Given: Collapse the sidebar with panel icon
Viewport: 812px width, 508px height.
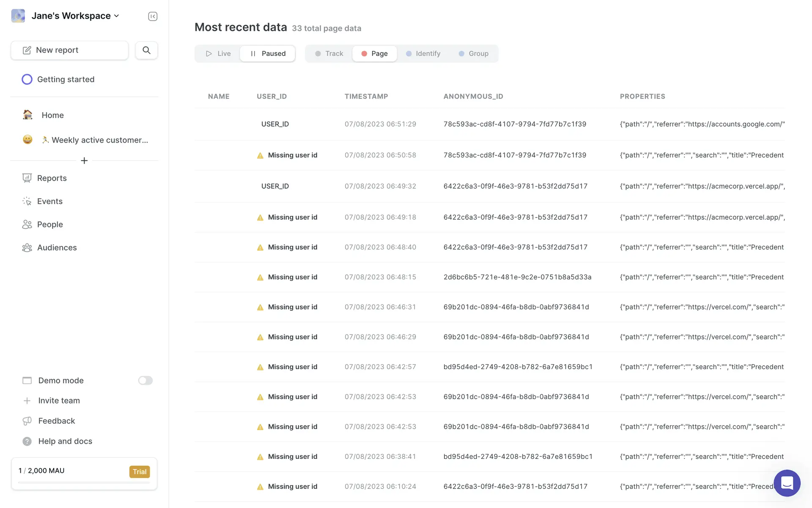Looking at the screenshot, I should click(x=153, y=17).
